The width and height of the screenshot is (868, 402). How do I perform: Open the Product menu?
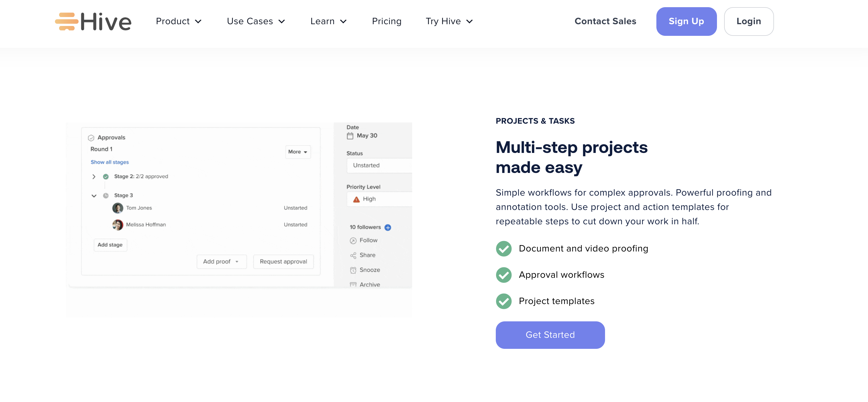click(x=178, y=21)
